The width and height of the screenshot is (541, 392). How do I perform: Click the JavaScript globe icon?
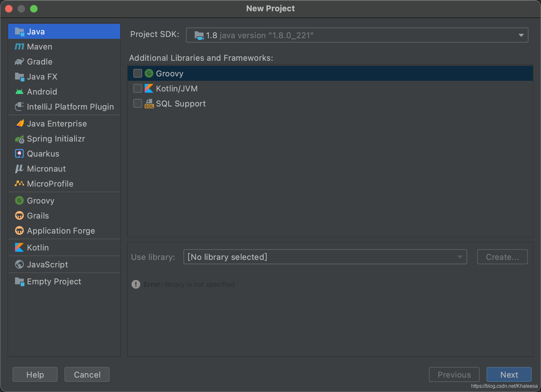(x=19, y=265)
